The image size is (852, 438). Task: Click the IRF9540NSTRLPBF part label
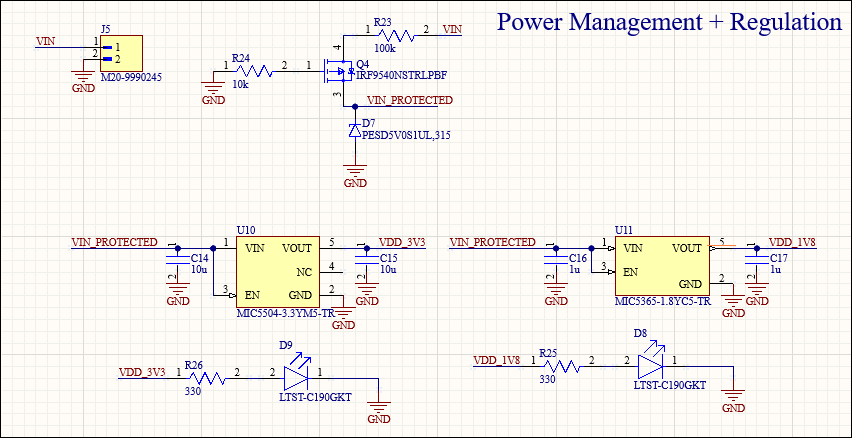coord(402,75)
